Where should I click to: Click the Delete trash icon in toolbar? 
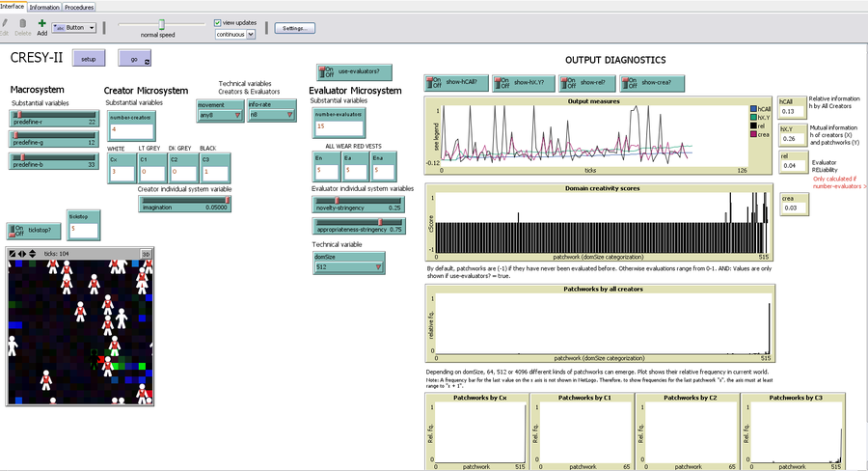[22, 23]
